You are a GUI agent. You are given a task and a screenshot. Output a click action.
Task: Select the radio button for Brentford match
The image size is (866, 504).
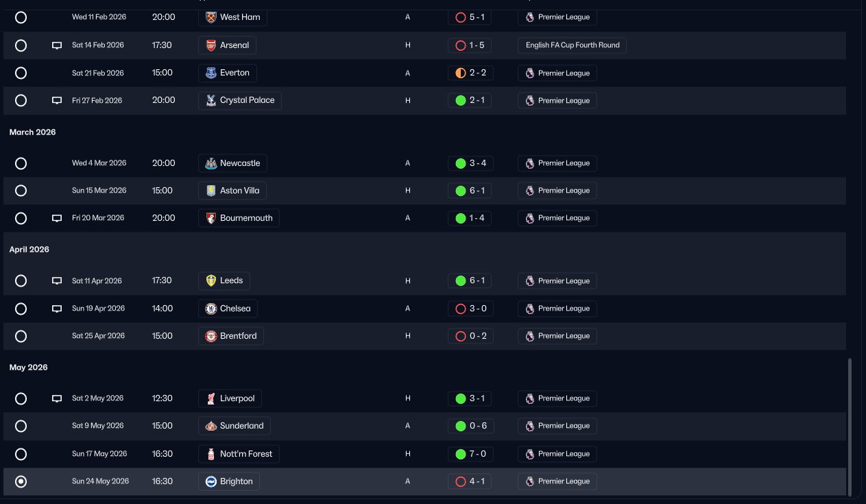pyautogui.click(x=21, y=336)
